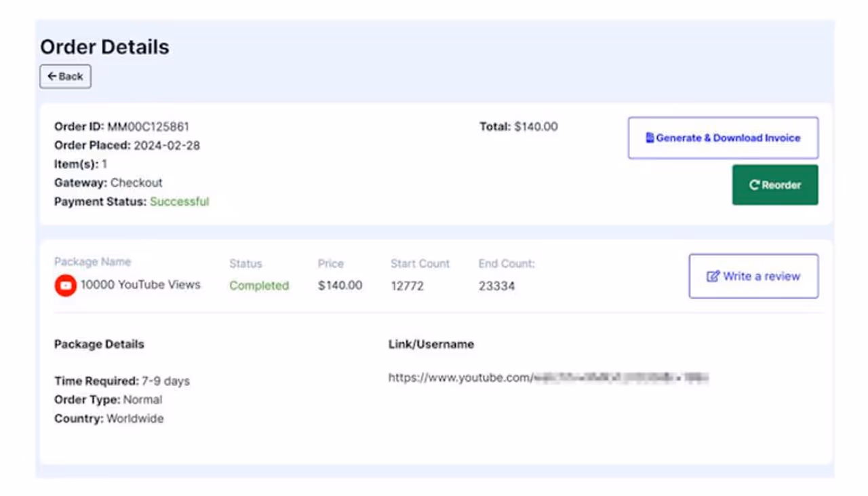Click the circular arrow icon on Reorder
Image resolution: width=868 pixels, height=496 pixels.
point(753,185)
